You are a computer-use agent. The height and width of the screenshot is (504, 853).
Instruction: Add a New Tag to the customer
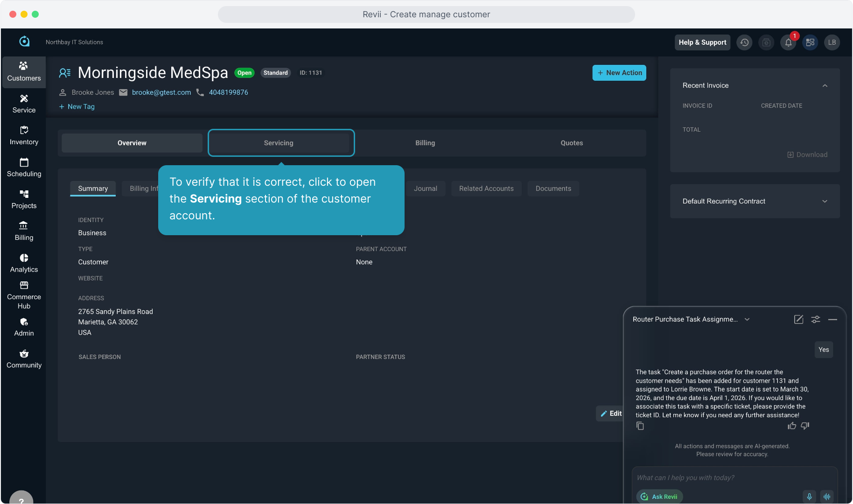(77, 106)
